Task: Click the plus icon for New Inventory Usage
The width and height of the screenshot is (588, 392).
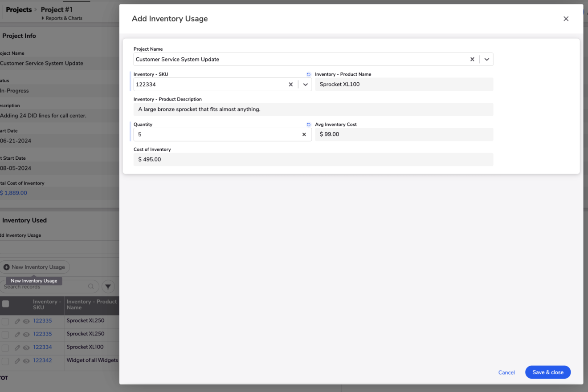Action: click(7, 267)
